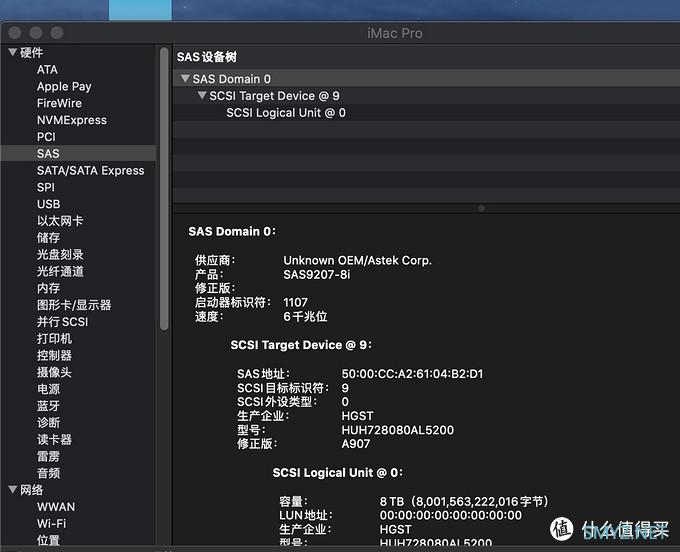Screen dimensions: 680x552
Task: Collapse the SAS Domain 0 tree node
Action: (x=185, y=79)
